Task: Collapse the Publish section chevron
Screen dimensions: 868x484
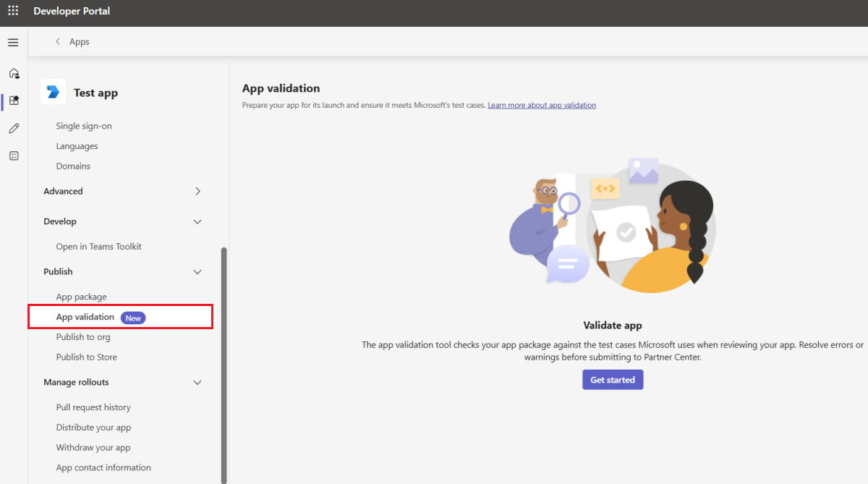Action: [197, 271]
